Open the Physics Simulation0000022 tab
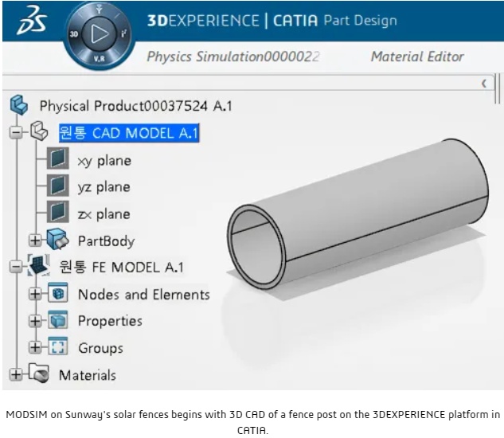The image size is (504, 438). coord(233,57)
